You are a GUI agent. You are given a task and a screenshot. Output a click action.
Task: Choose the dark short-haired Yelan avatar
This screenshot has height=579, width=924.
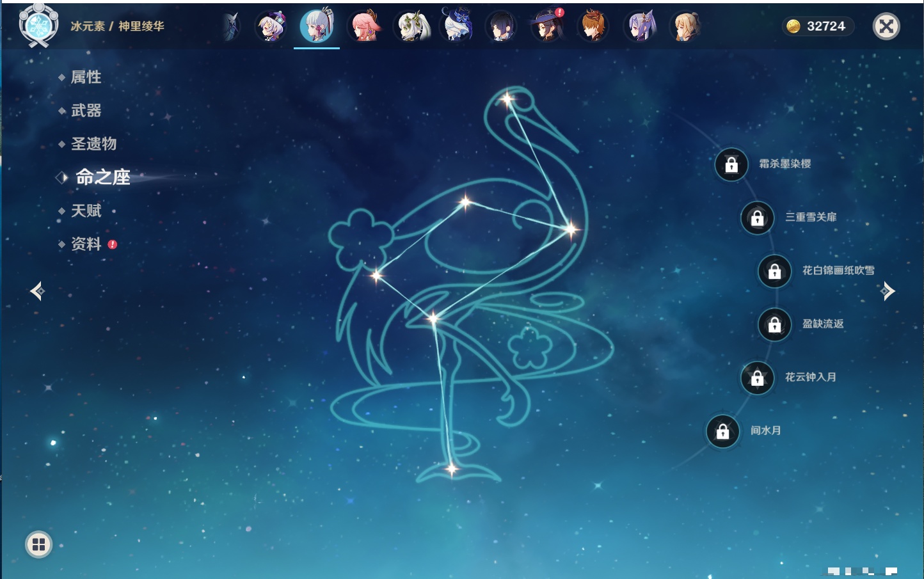coord(501,27)
